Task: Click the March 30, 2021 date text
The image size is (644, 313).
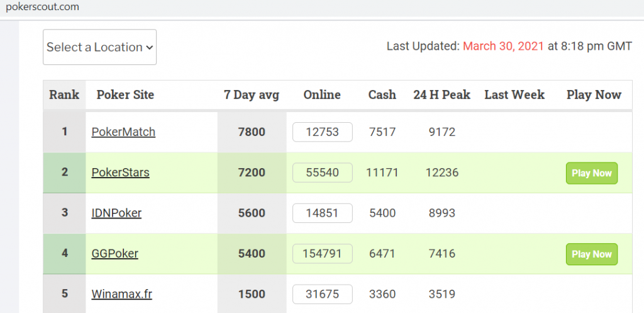Action: coord(503,47)
